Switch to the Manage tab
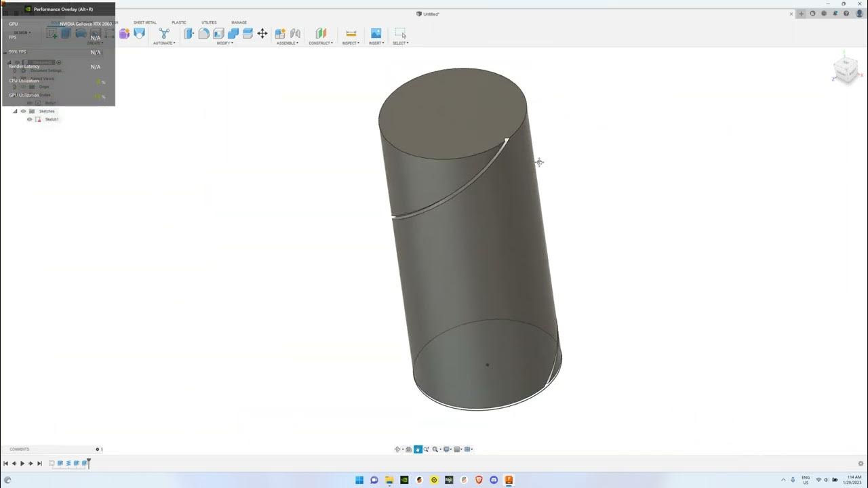The width and height of the screenshot is (868, 488). point(239,22)
